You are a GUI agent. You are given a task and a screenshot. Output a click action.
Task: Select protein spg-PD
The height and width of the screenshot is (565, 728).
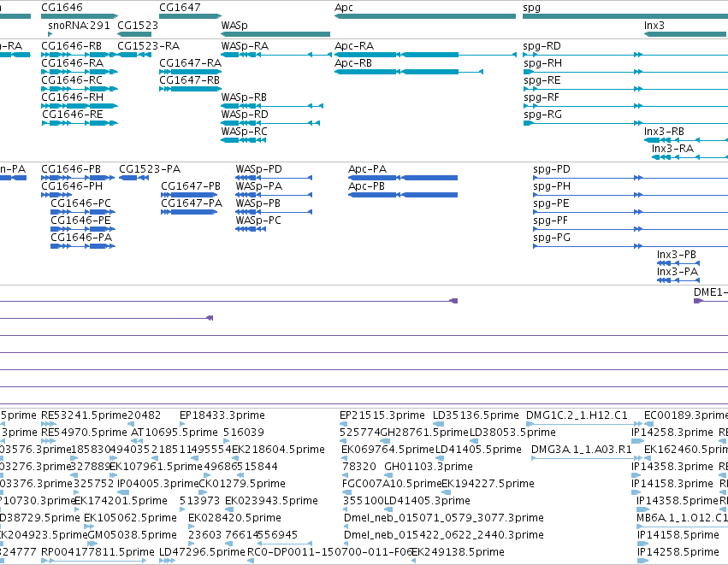[630, 178]
